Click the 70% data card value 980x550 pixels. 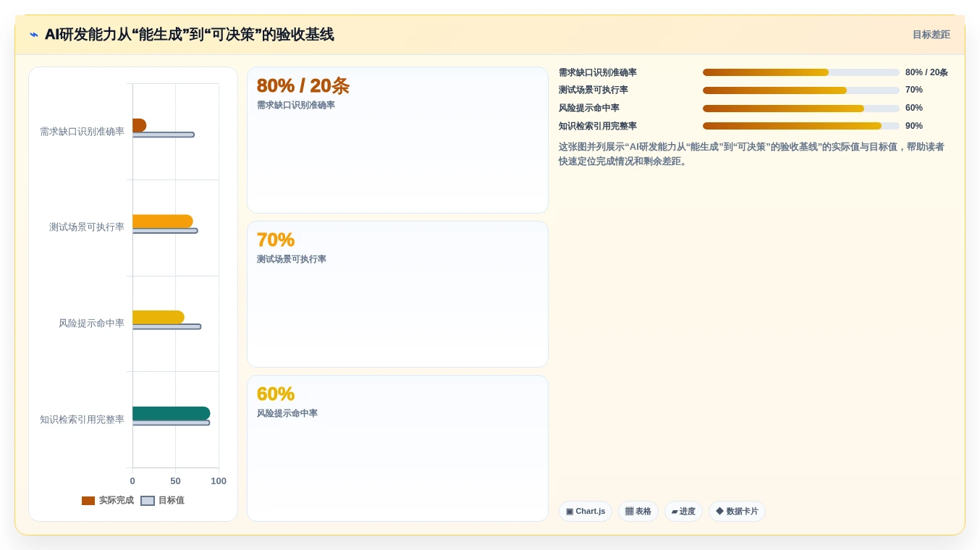[276, 240]
